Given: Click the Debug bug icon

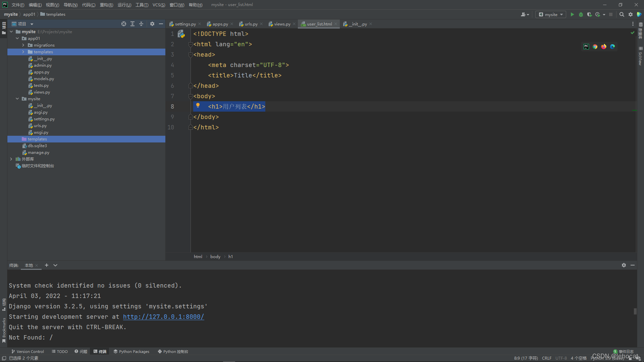Looking at the screenshot, I should [581, 14].
